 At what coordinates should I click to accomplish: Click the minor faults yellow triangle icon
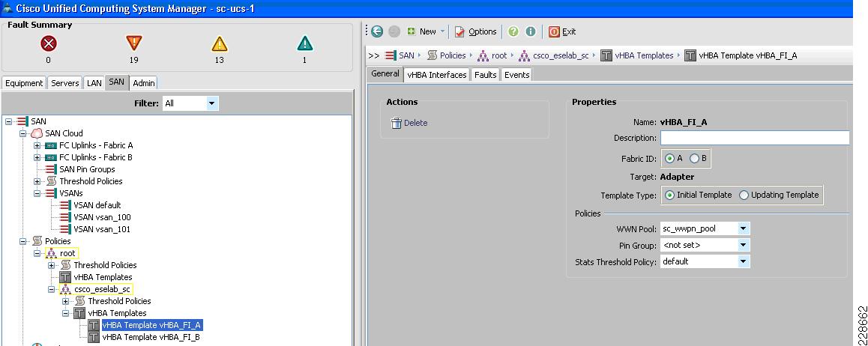coord(219,43)
